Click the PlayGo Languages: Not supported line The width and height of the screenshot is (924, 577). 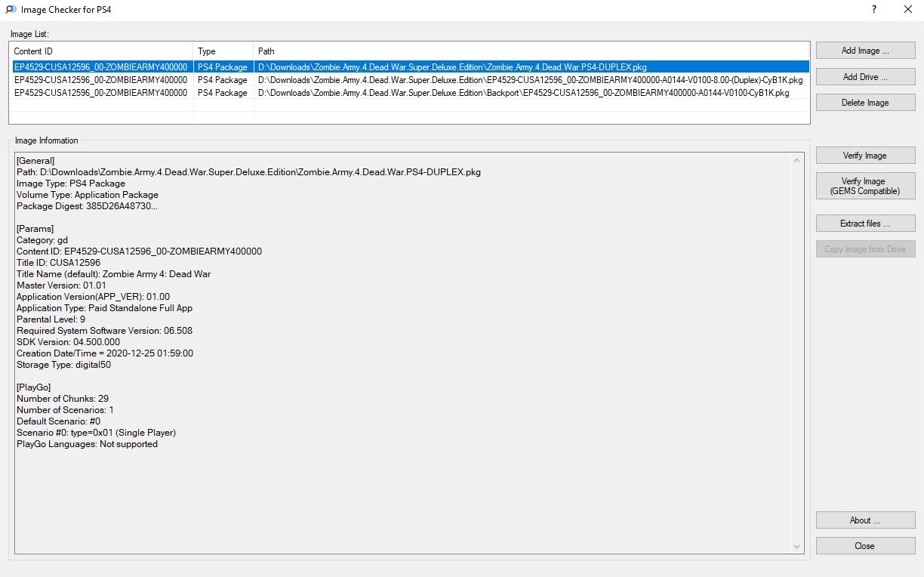[x=87, y=444]
